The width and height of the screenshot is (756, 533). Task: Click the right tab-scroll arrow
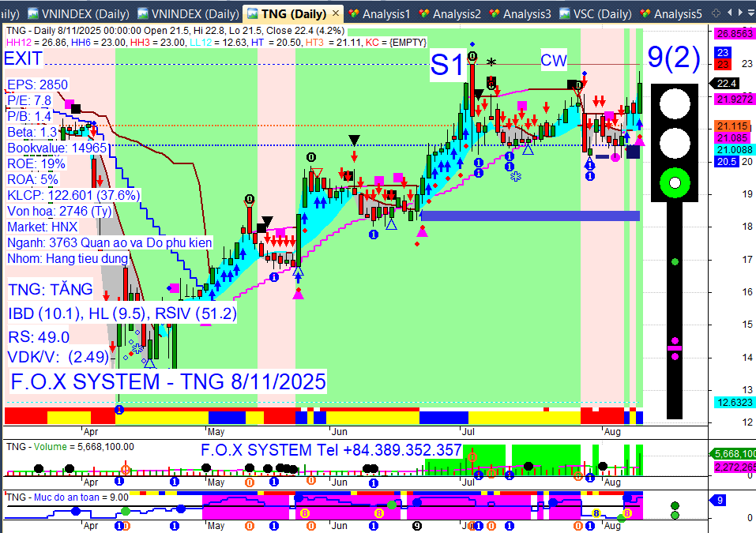point(739,13)
